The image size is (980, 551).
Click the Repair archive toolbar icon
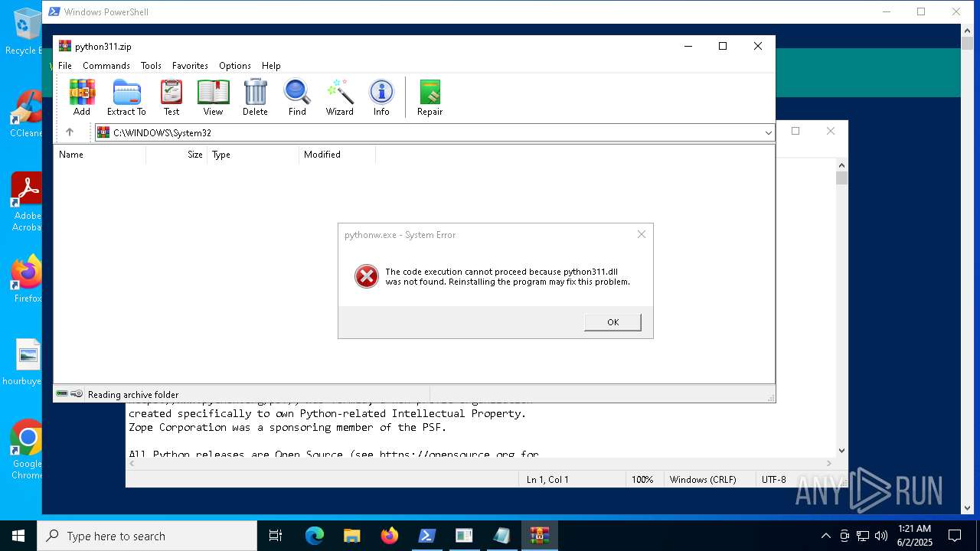pyautogui.click(x=430, y=97)
